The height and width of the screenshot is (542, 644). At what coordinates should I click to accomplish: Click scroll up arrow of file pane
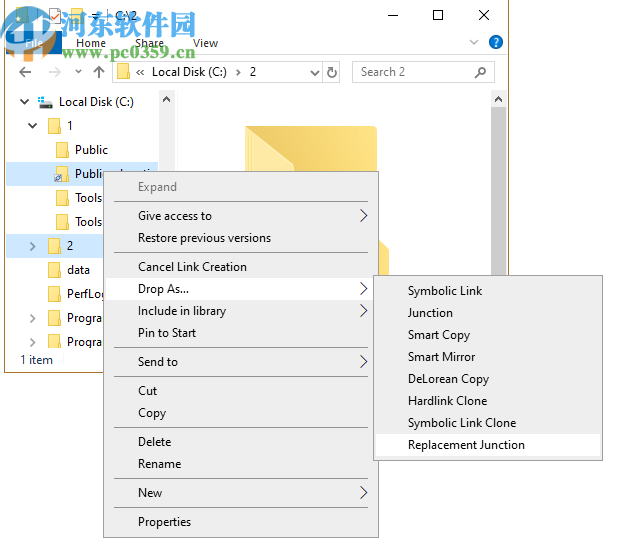498,99
